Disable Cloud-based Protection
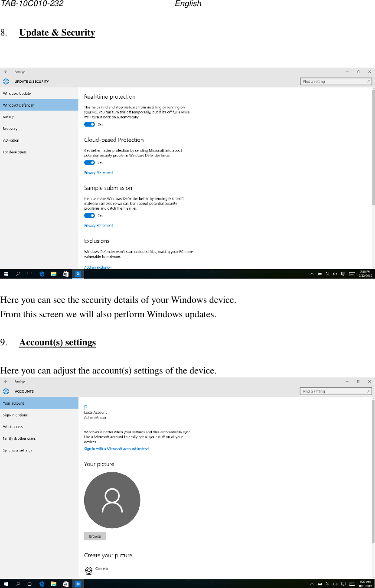Screen dimensions: 375x588 [x=89, y=162]
